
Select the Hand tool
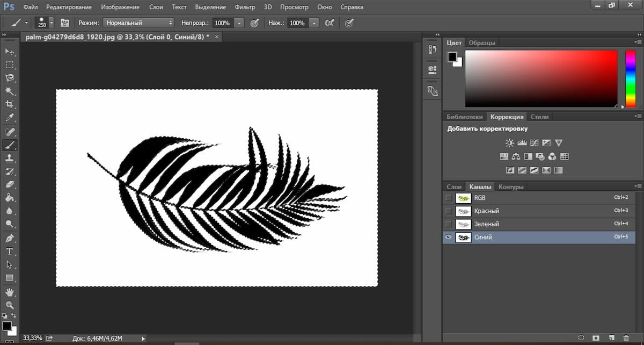tap(10, 292)
